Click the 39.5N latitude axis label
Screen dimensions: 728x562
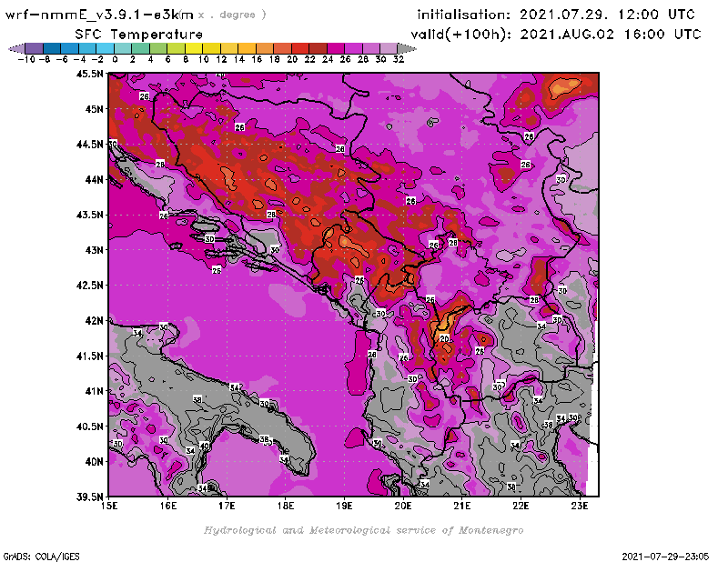click(89, 497)
